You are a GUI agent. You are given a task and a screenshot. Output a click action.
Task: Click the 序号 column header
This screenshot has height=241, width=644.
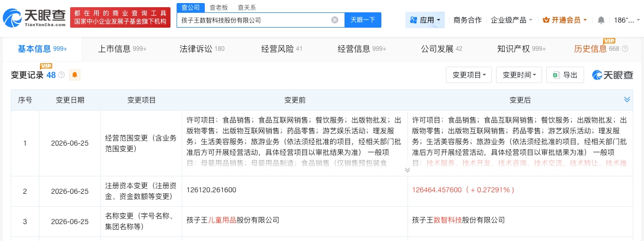[25, 100]
